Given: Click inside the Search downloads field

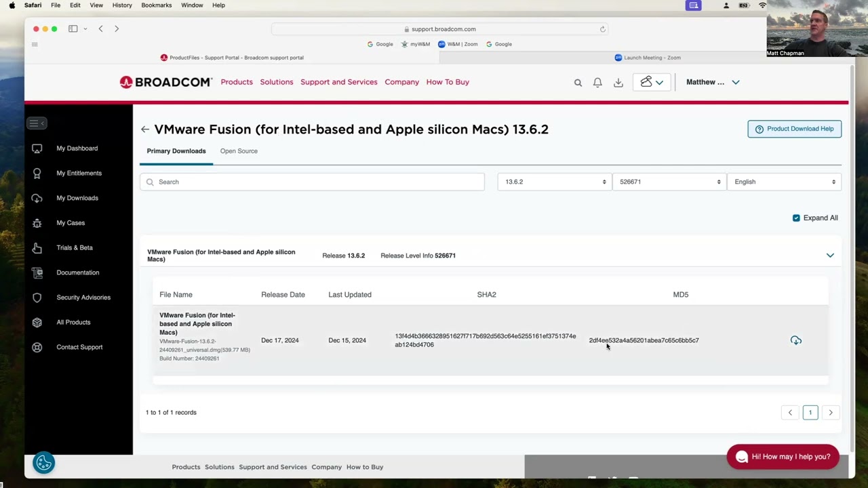Looking at the screenshot, I should click(312, 182).
